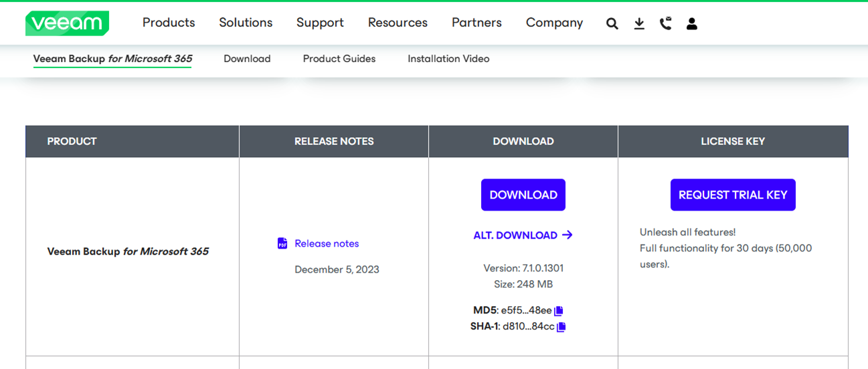Viewport: 868px width, 369px height.
Task: Follow the ALT. DOWNLOAD link
Action: click(x=523, y=235)
